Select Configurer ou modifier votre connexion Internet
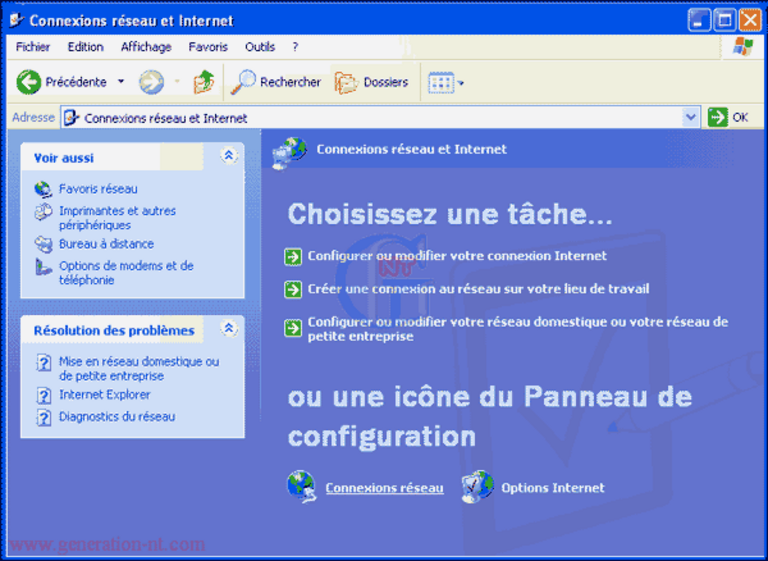 click(x=457, y=256)
